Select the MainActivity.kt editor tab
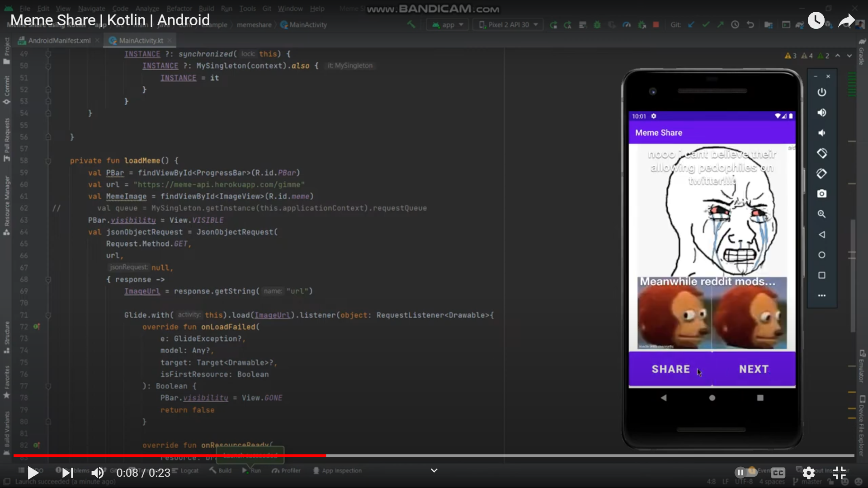Screen dimensions: 868x488 click(x=140, y=41)
